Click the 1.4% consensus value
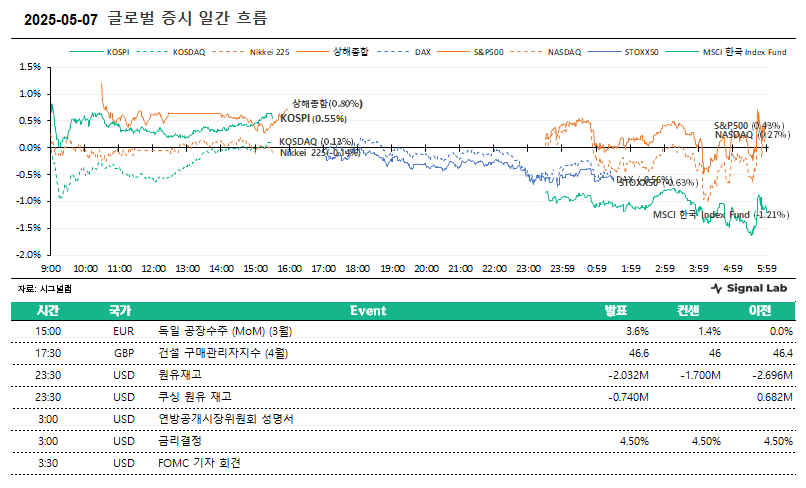Viewport: 806px width, 488px height. (x=709, y=331)
